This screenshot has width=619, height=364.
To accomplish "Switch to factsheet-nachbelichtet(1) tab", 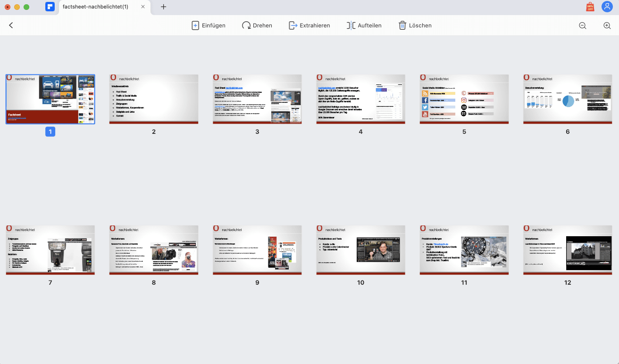I will 95,7.
